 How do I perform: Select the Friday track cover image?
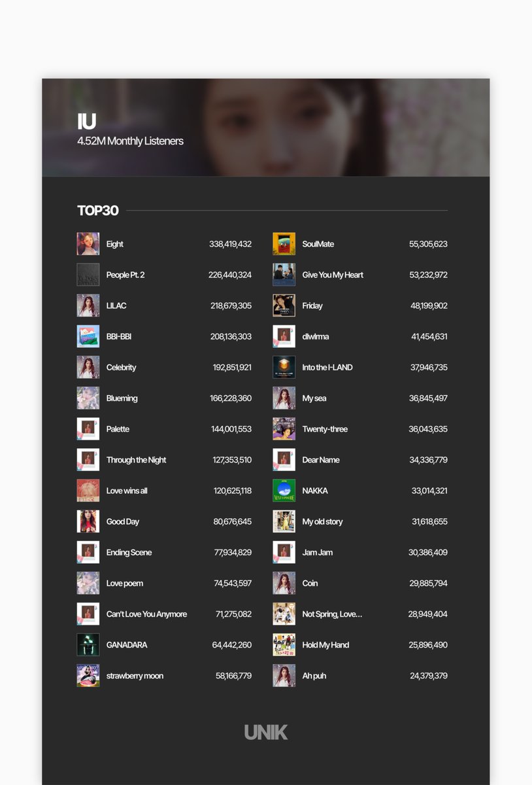pos(284,305)
